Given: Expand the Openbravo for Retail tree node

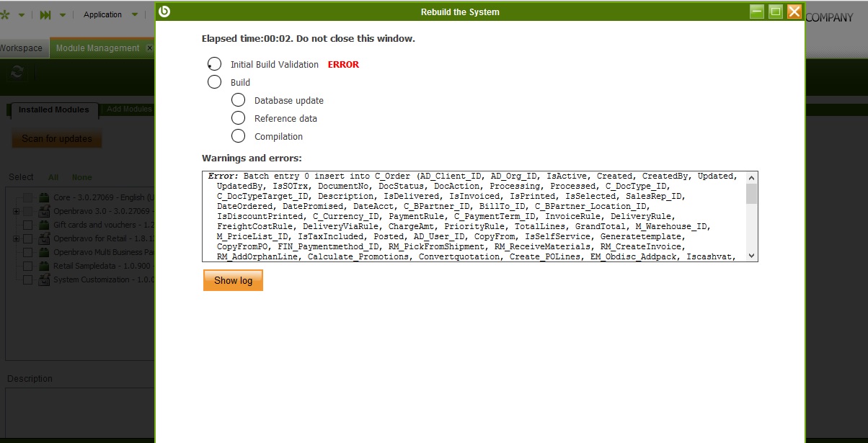Looking at the screenshot, I should click(x=16, y=238).
